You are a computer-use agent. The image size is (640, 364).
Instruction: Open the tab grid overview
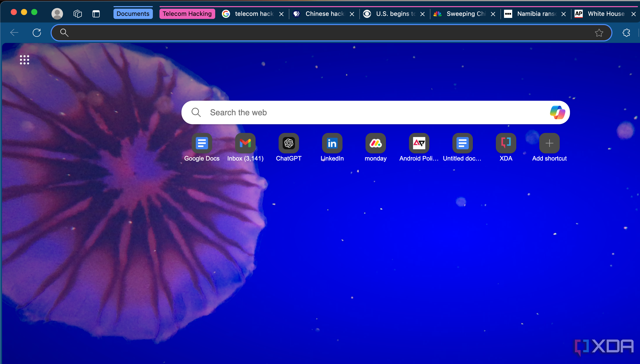77,14
